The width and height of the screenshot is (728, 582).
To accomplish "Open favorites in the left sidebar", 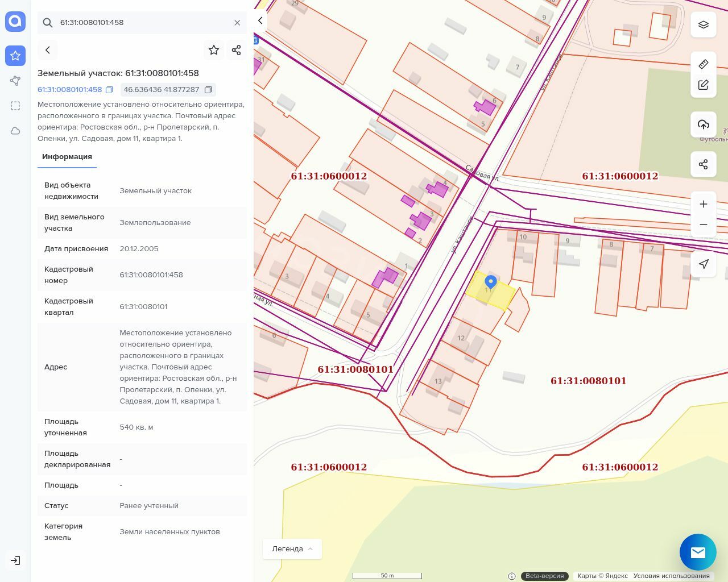I will [15, 56].
